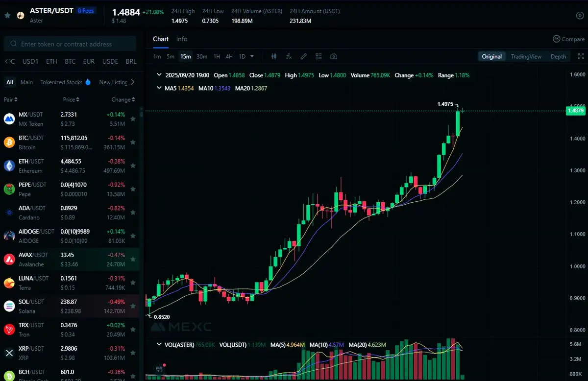Click the Terra LUNA coin icon

click(x=9, y=283)
